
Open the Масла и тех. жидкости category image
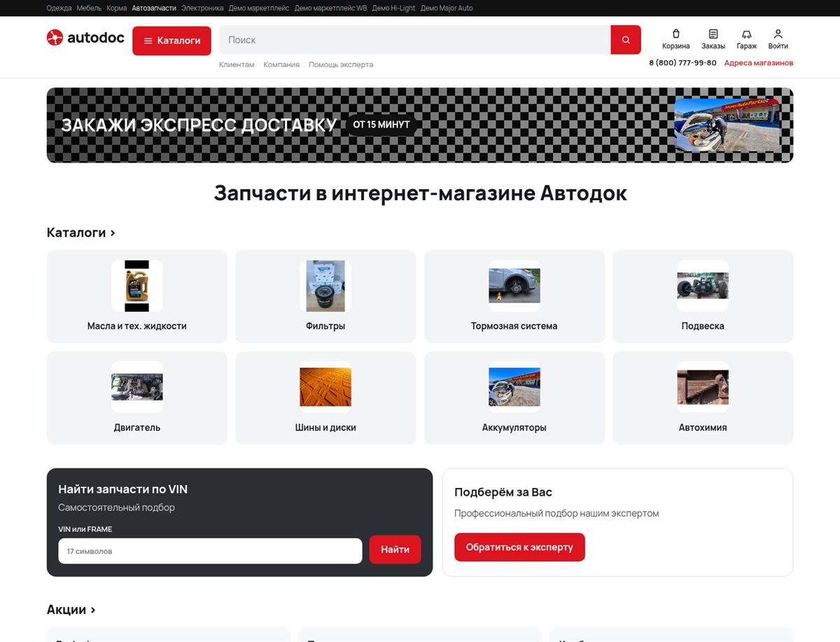pos(137,286)
